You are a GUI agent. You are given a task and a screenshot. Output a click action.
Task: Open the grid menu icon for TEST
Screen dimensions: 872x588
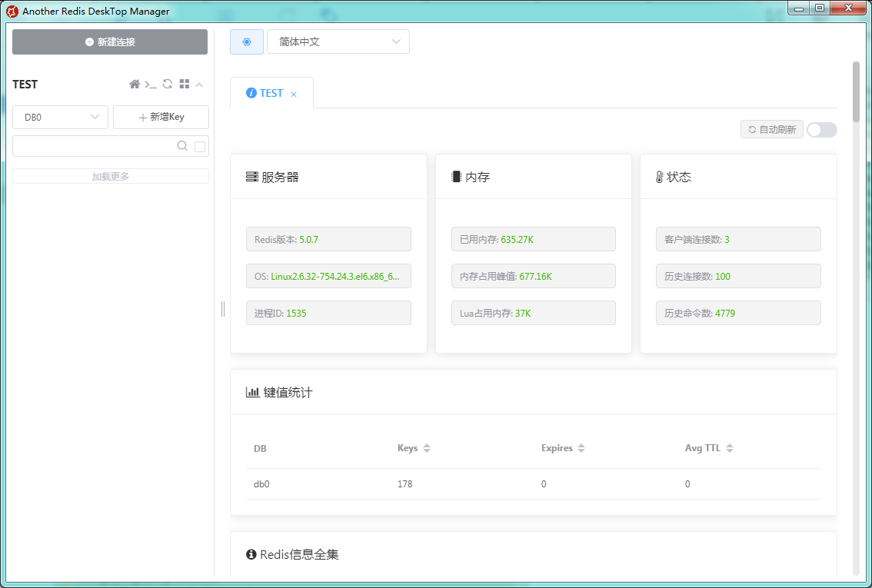(x=185, y=84)
